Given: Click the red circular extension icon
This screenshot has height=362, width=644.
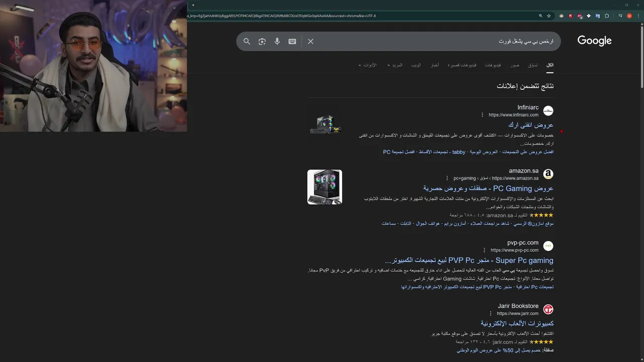Looking at the screenshot, I should coord(571,16).
